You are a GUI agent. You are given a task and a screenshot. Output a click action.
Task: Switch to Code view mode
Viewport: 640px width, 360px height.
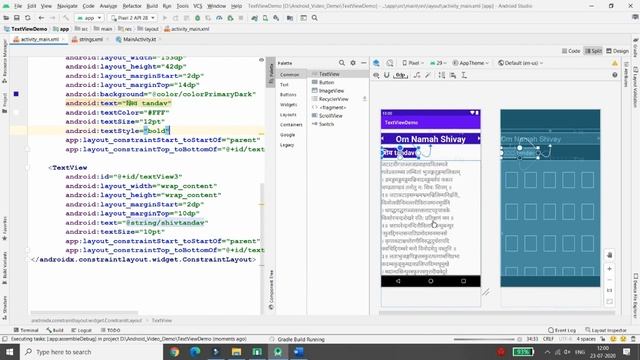click(x=571, y=51)
